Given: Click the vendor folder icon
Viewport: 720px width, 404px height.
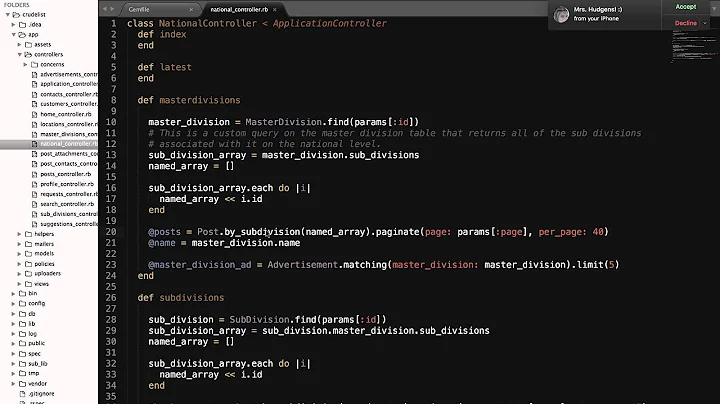Looking at the screenshot, I should [x=22, y=384].
